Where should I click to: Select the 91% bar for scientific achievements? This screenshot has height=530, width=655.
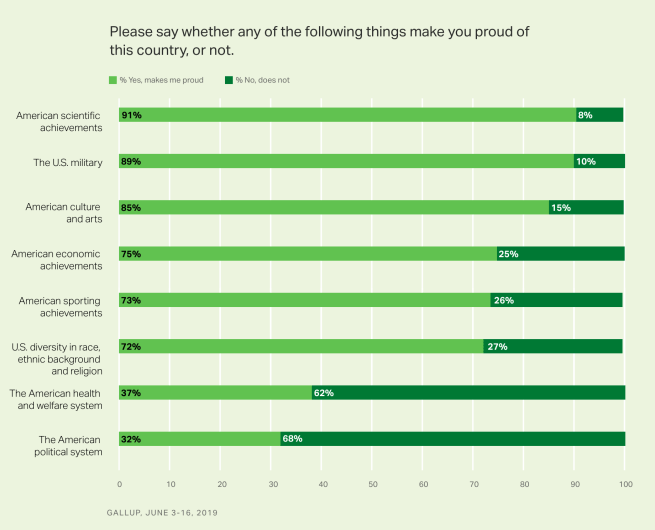click(x=346, y=115)
